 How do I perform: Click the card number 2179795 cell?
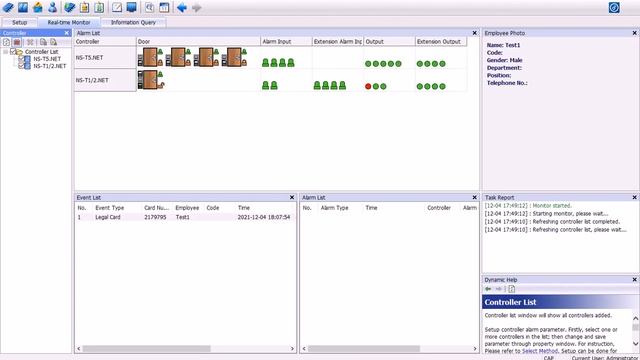[155, 217]
